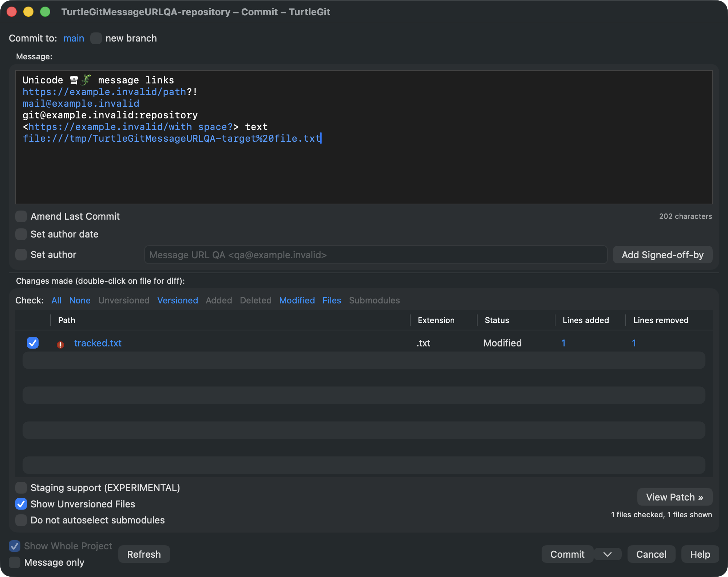This screenshot has height=577, width=728.
Task: Click the 'git@example.invalid:repository' message line
Action: [110, 115]
